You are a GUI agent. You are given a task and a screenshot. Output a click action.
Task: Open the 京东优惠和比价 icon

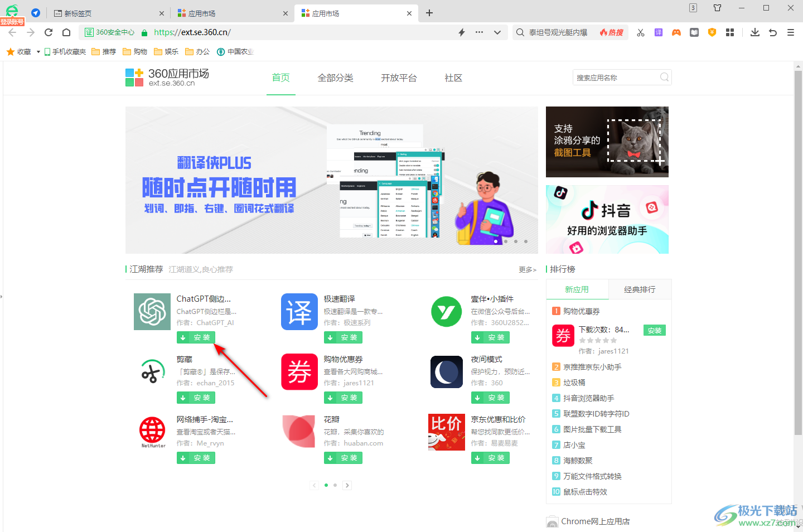pos(447,432)
